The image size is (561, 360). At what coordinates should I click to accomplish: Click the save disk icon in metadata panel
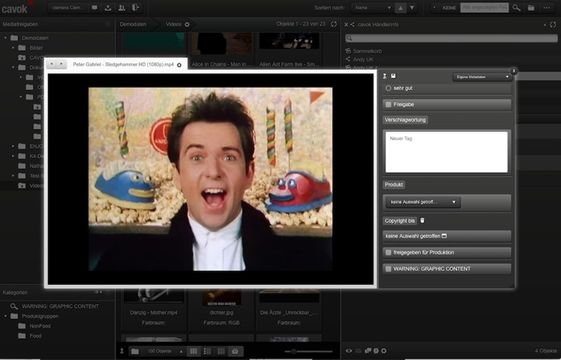click(x=393, y=76)
